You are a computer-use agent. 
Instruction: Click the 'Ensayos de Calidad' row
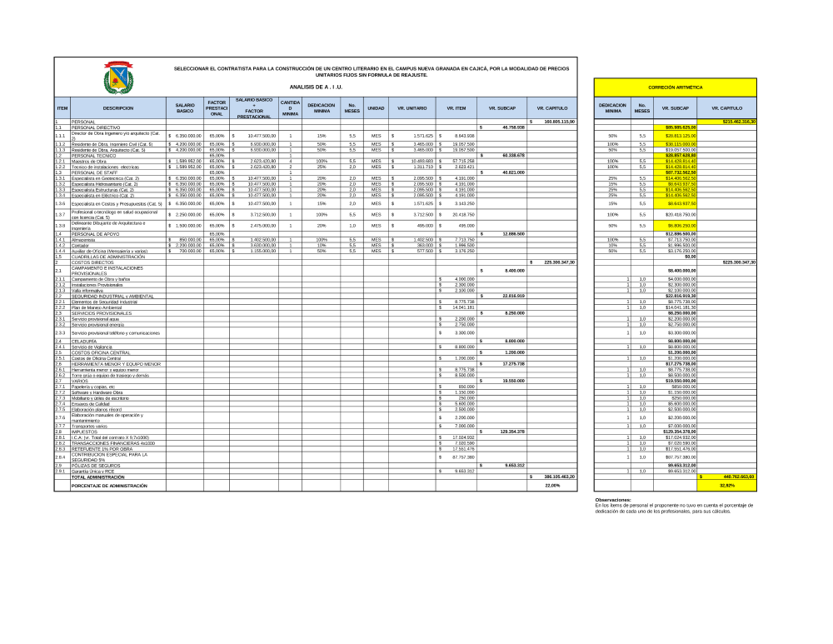pyautogui.click(x=90, y=404)
